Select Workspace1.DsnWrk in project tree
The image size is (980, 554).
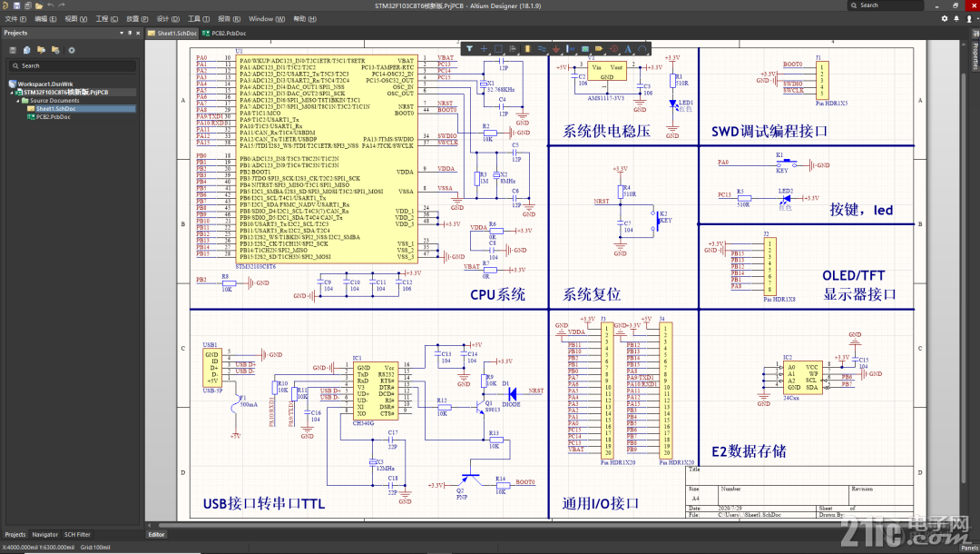tap(45, 84)
